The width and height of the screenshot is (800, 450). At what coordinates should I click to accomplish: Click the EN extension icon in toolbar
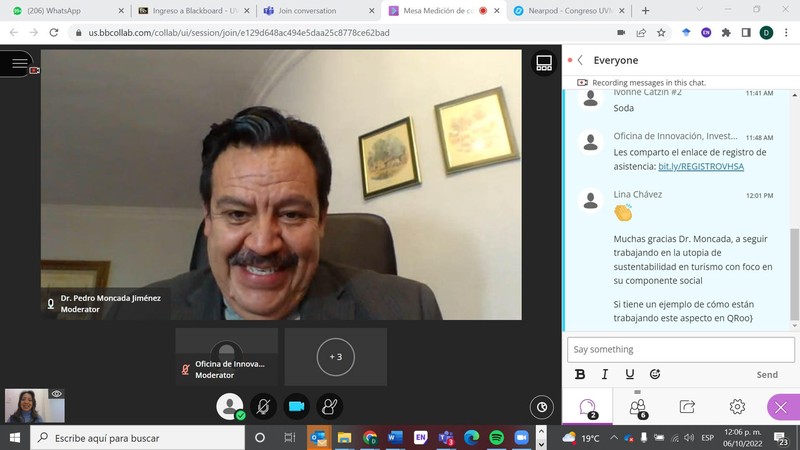tap(706, 33)
